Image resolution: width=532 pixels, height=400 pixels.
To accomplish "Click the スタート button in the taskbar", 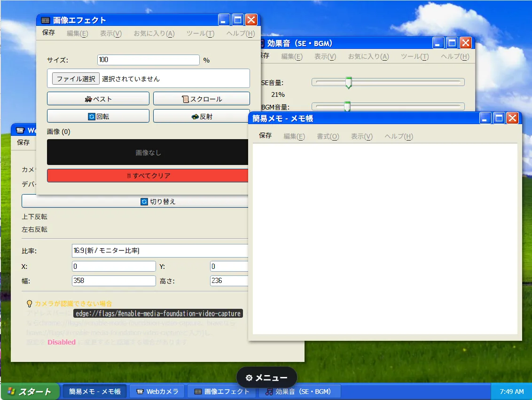I will 30,392.
